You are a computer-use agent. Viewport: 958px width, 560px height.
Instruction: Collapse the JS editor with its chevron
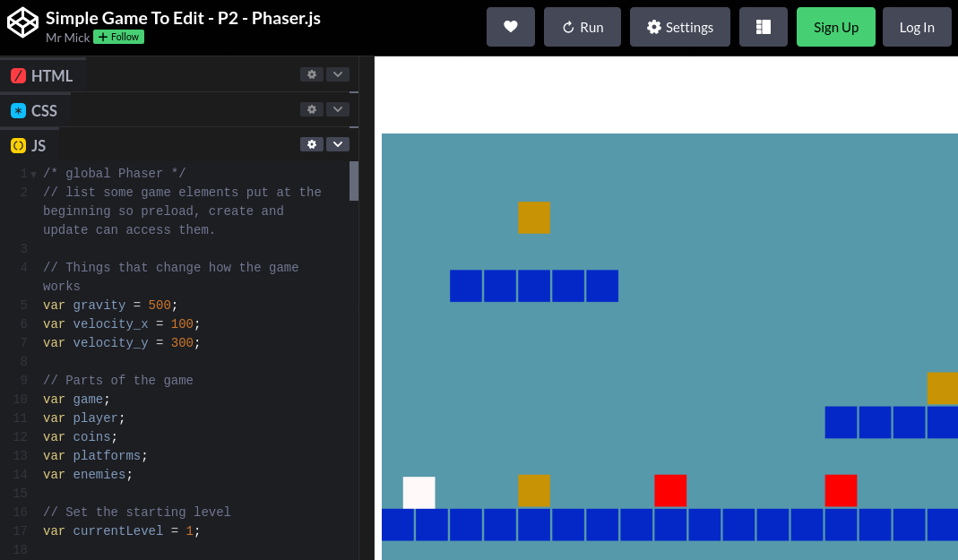tap(337, 144)
